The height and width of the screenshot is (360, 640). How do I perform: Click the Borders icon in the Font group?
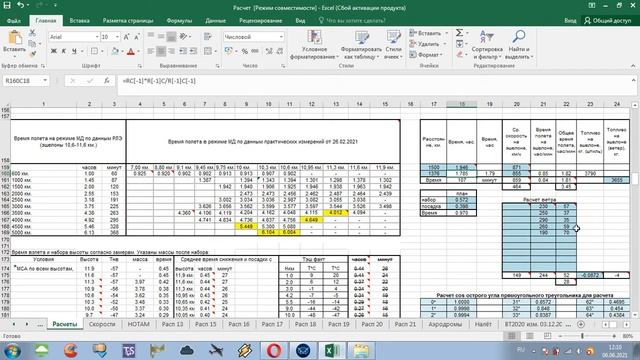click(94, 51)
